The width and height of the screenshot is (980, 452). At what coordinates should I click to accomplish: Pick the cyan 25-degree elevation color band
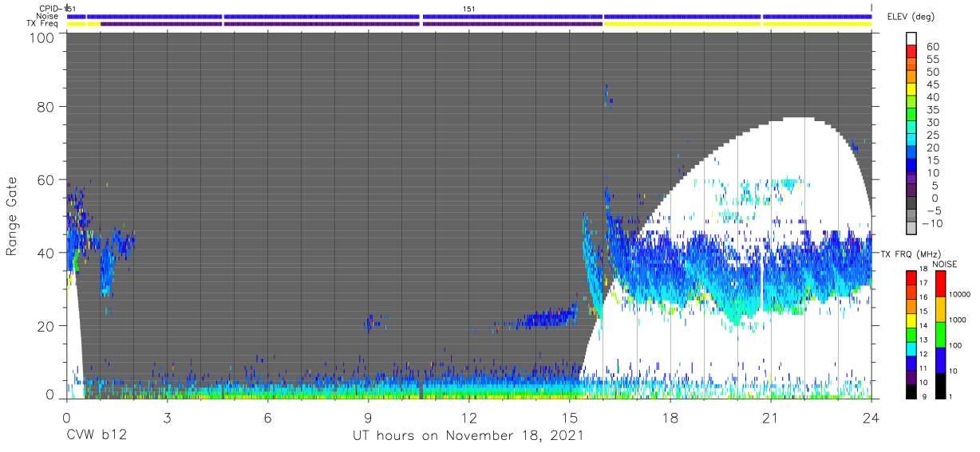coord(912,141)
